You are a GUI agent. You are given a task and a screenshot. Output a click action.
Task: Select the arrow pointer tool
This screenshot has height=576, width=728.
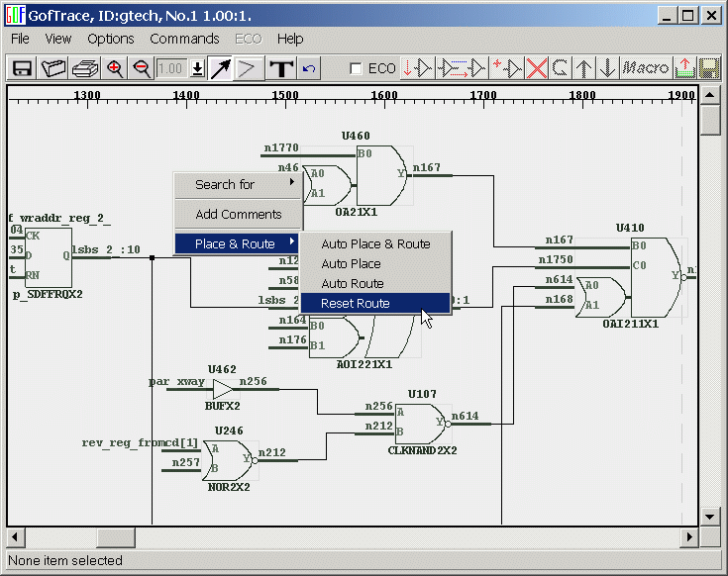(221, 68)
